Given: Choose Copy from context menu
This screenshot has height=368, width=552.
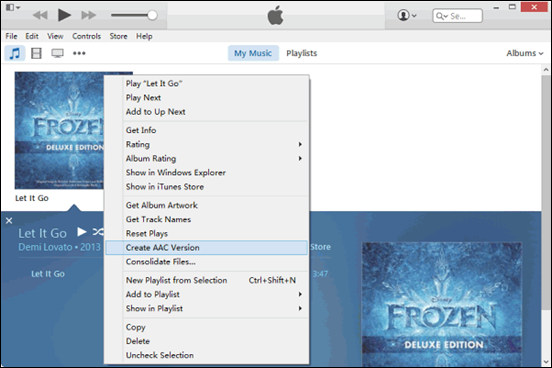Looking at the screenshot, I should pos(207,327).
